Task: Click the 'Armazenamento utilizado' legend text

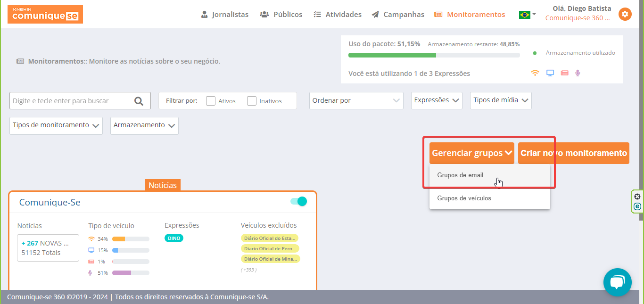Action: coord(580,53)
